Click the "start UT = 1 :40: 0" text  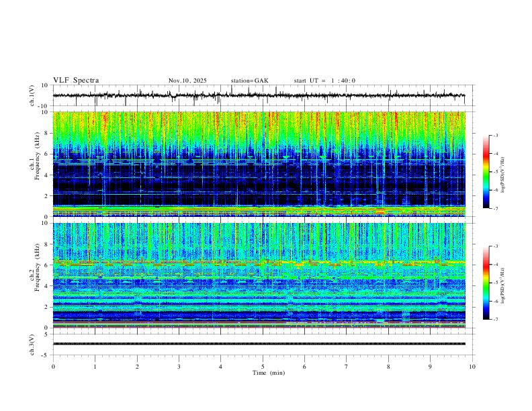(x=324, y=81)
